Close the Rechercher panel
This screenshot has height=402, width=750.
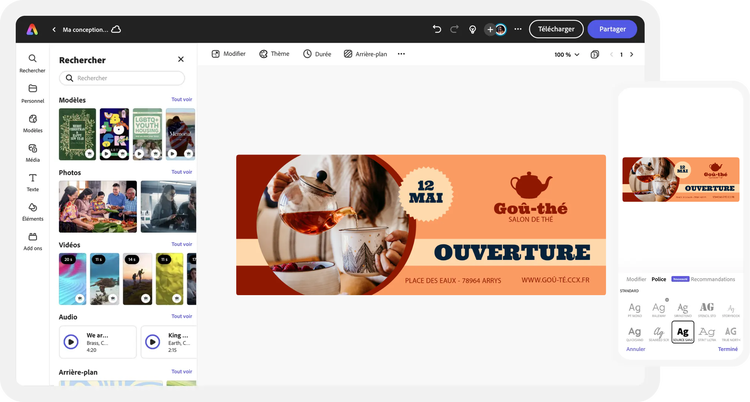(181, 59)
